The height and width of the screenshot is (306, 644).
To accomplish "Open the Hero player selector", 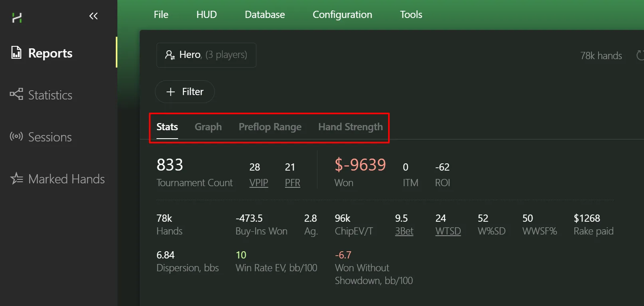I will [x=206, y=55].
